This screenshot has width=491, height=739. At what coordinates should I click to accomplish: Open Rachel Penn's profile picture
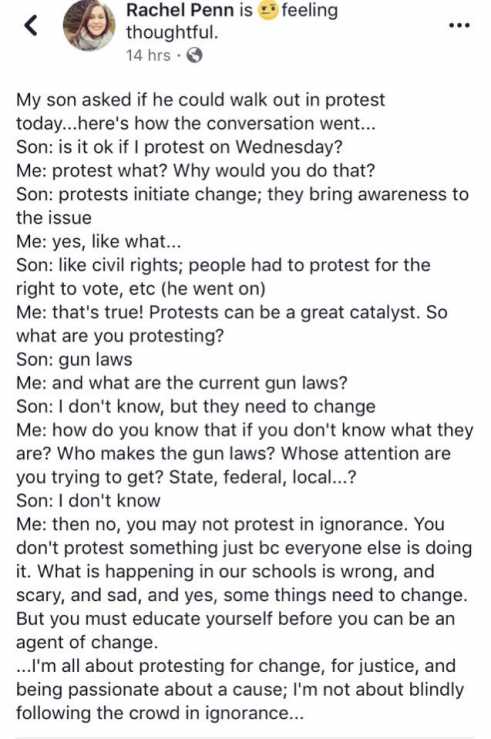pyautogui.click(x=90, y=25)
